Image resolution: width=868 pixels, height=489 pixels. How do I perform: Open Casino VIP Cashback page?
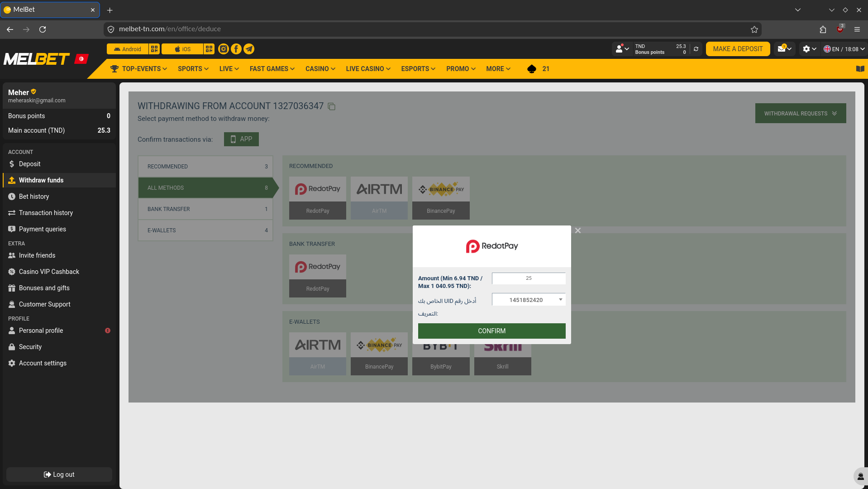[x=59, y=272]
